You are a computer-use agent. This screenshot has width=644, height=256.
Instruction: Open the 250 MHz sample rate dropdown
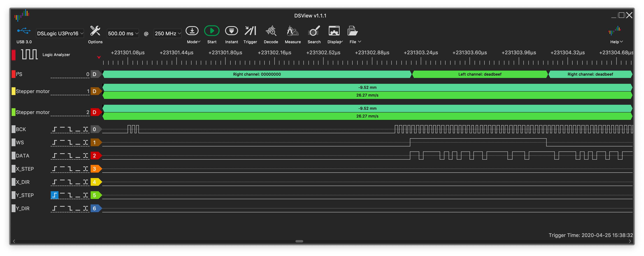pos(167,33)
